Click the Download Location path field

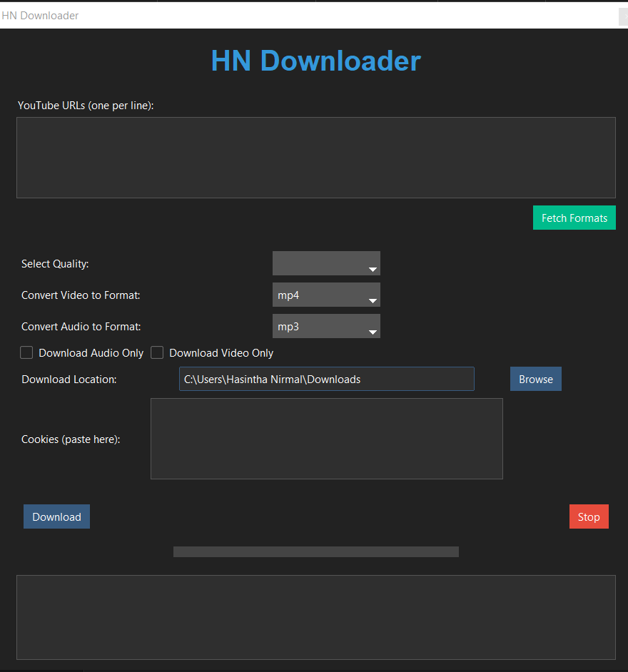pyautogui.click(x=327, y=379)
